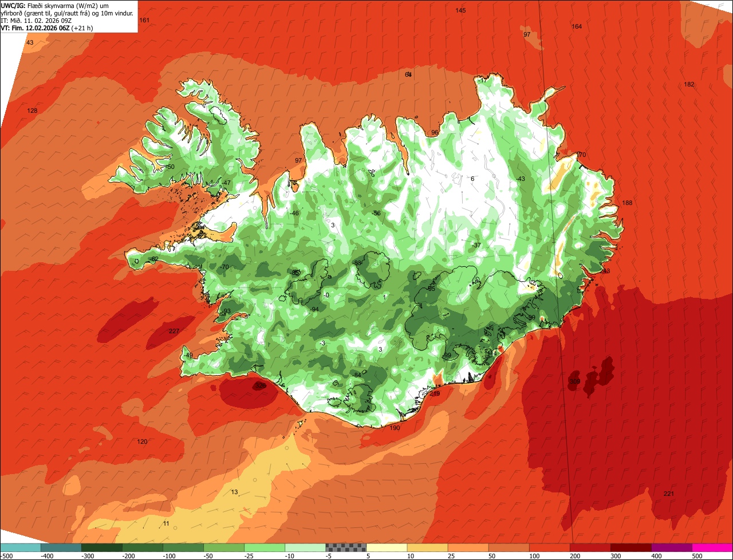733x560 pixels.
Task: Pick the legend color between -200 and -100
Action: click(143, 547)
